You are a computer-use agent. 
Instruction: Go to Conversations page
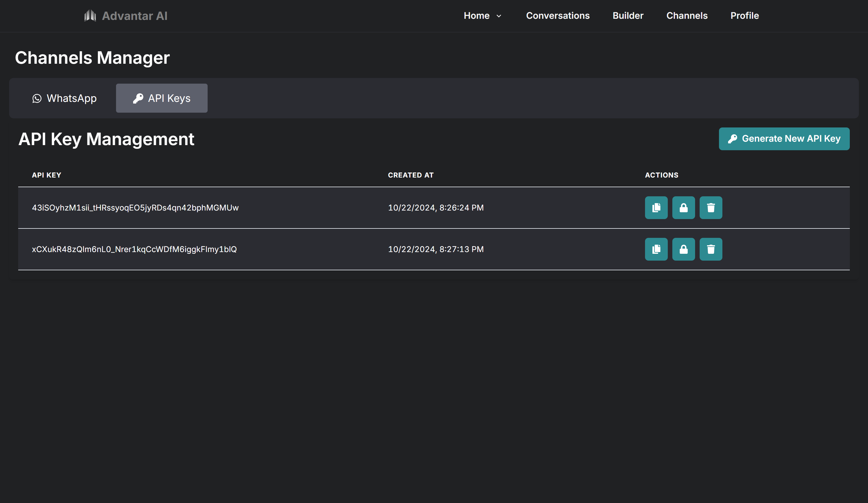coord(558,15)
